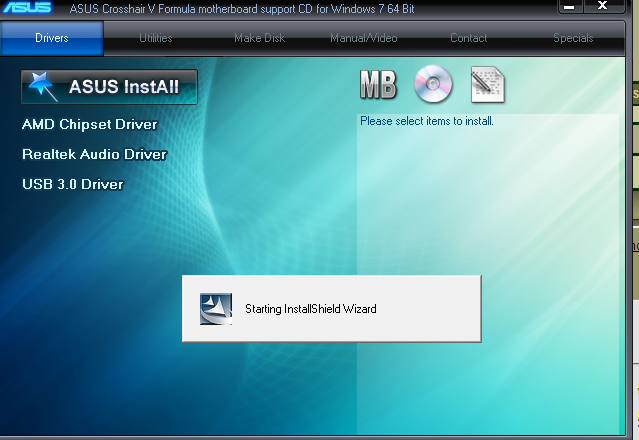
Task: Click the 'Please select items to install' text
Action: click(427, 121)
